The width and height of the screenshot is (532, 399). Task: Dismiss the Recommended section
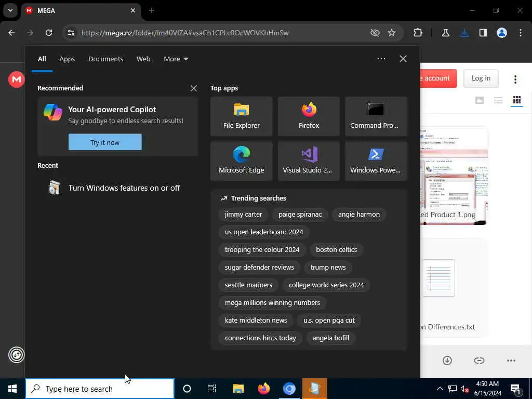click(x=194, y=88)
